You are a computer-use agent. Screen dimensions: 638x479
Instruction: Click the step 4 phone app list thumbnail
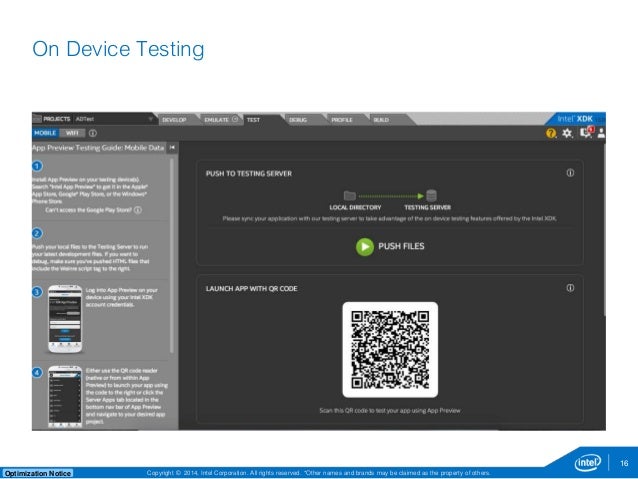[65, 397]
